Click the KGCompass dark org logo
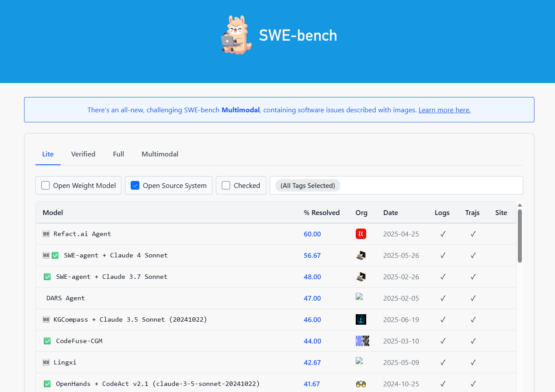The image size is (555, 392). pos(361,319)
